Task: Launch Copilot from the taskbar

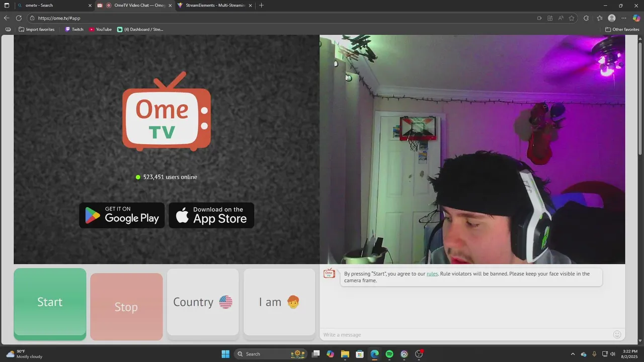Action: pyautogui.click(x=330, y=354)
